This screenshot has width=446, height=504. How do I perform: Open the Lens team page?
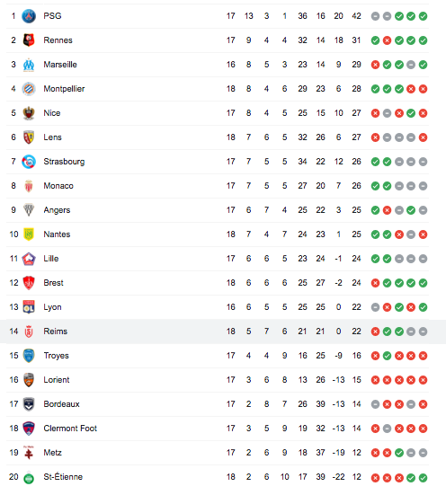click(x=52, y=137)
